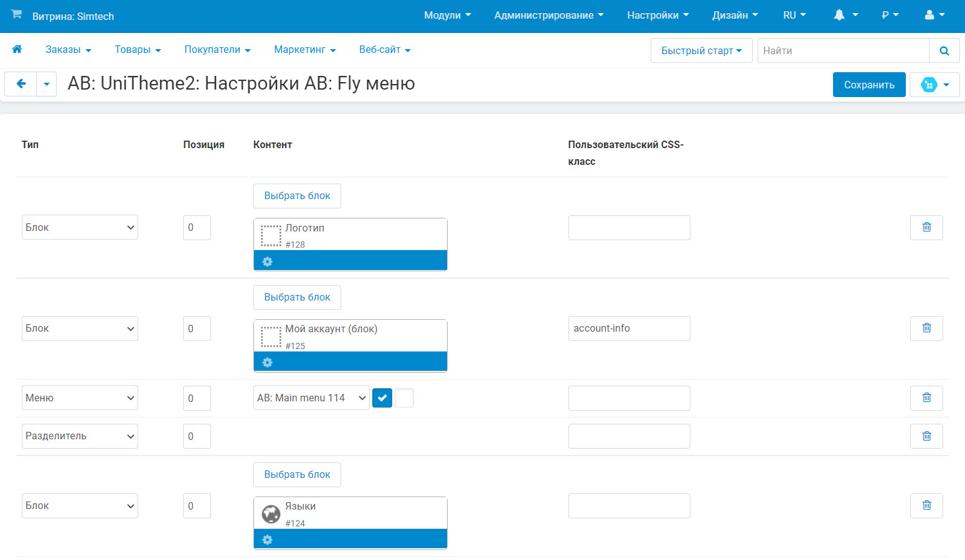Screen dimensions: 965x560
Task: Click CSS class field in Разделитель row
Action: coord(629,436)
